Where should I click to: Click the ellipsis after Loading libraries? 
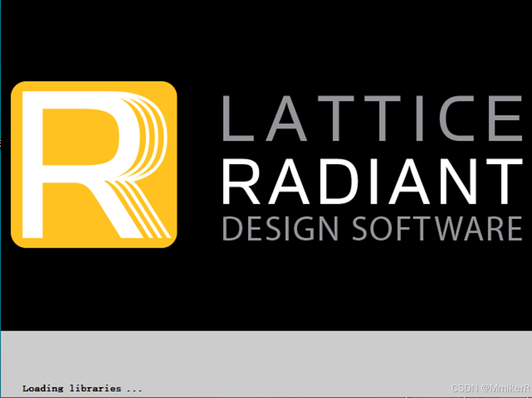pyautogui.click(x=135, y=389)
